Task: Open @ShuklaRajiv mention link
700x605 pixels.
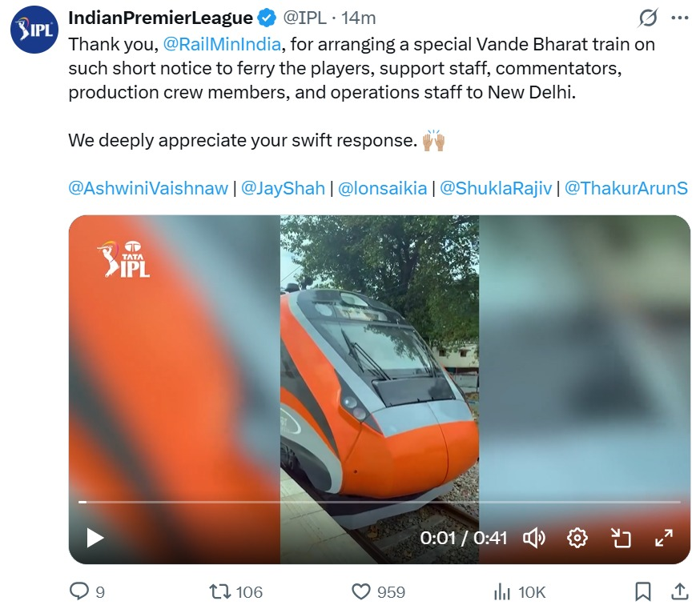Action: pos(496,188)
